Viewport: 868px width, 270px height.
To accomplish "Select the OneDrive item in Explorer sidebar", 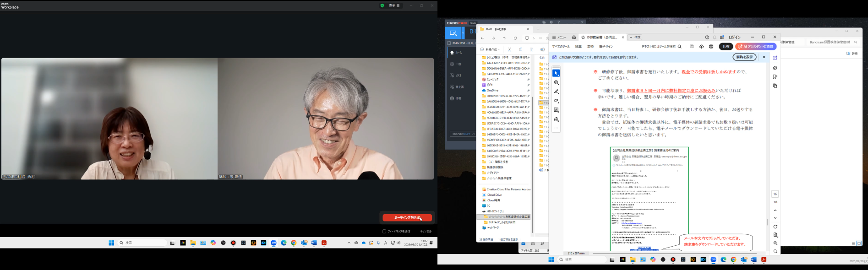I will [x=492, y=91].
